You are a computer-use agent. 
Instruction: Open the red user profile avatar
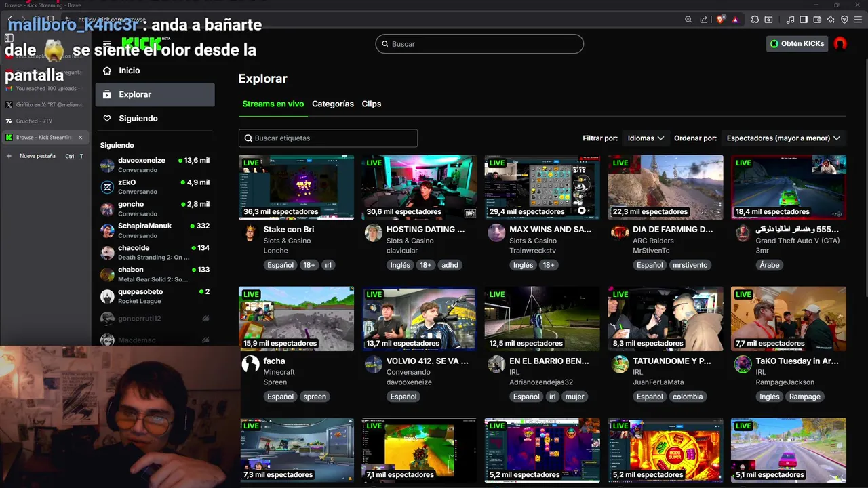(840, 43)
